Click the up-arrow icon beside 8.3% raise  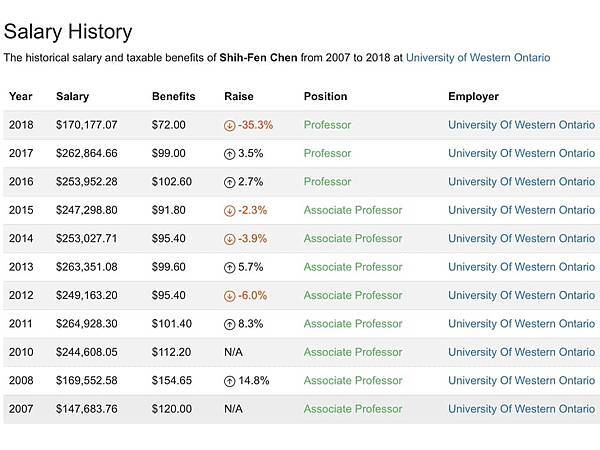(x=230, y=324)
